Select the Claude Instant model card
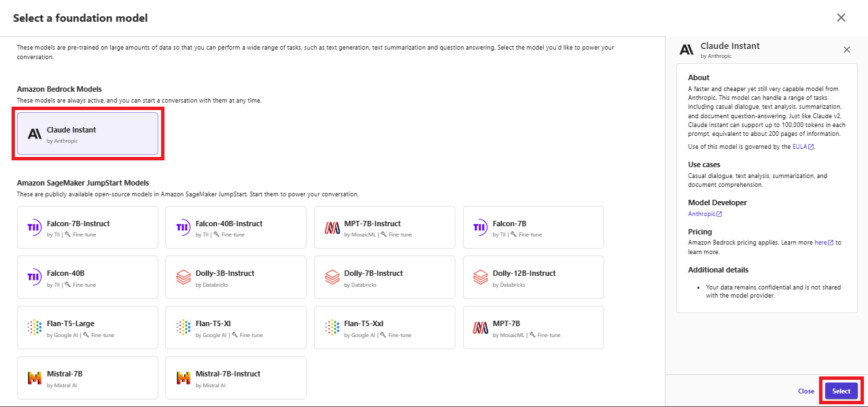Image resolution: width=868 pixels, height=407 pixels. click(x=88, y=133)
